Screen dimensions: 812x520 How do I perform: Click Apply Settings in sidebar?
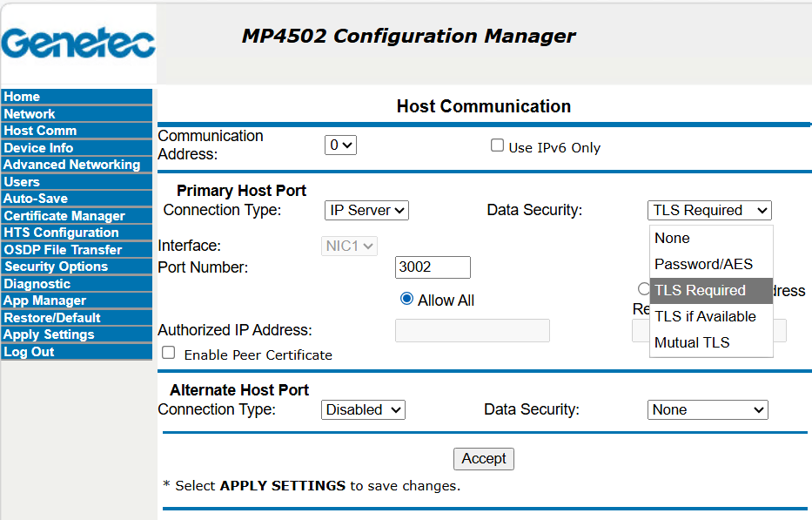tap(77, 334)
